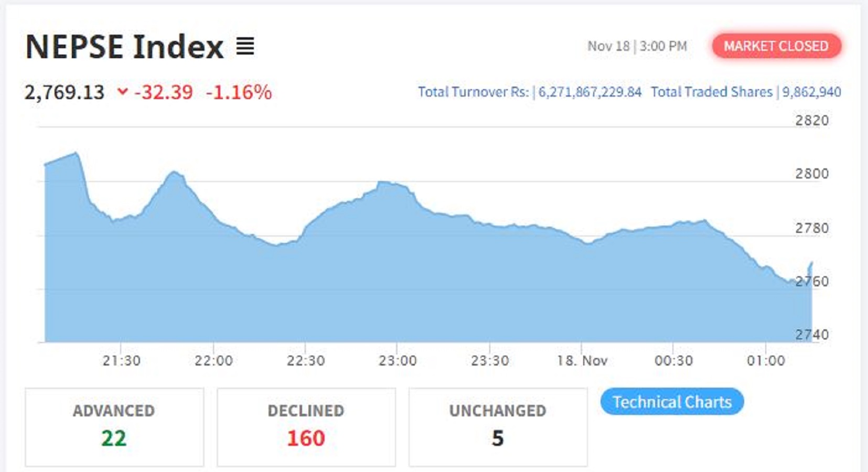Image resolution: width=868 pixels, height=472 pixels.
Task: Select the DECLINED 160 box
Action: pos(306,427)
